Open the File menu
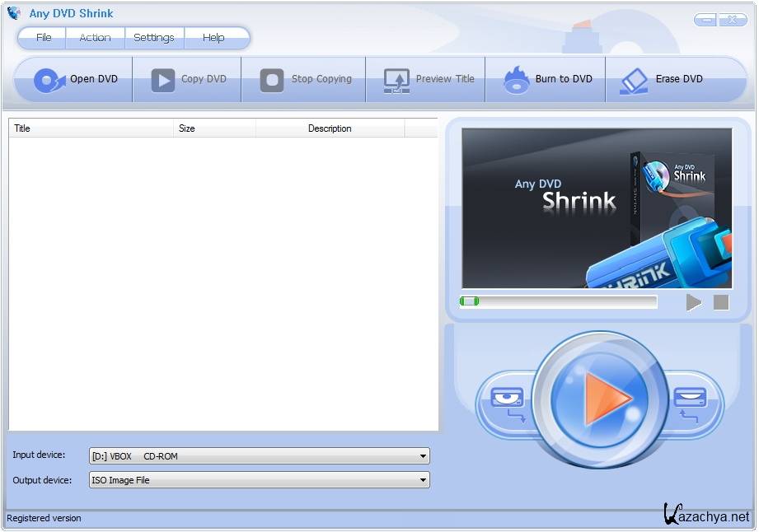 pyautogui.click(x=44, y=38)
